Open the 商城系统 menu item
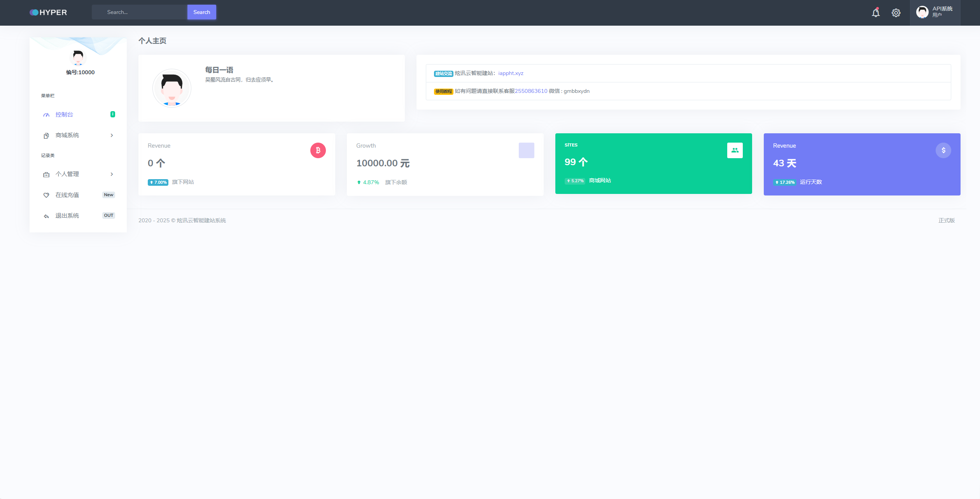The width and height of the screenshot is (980, 499). pos(78,135)
